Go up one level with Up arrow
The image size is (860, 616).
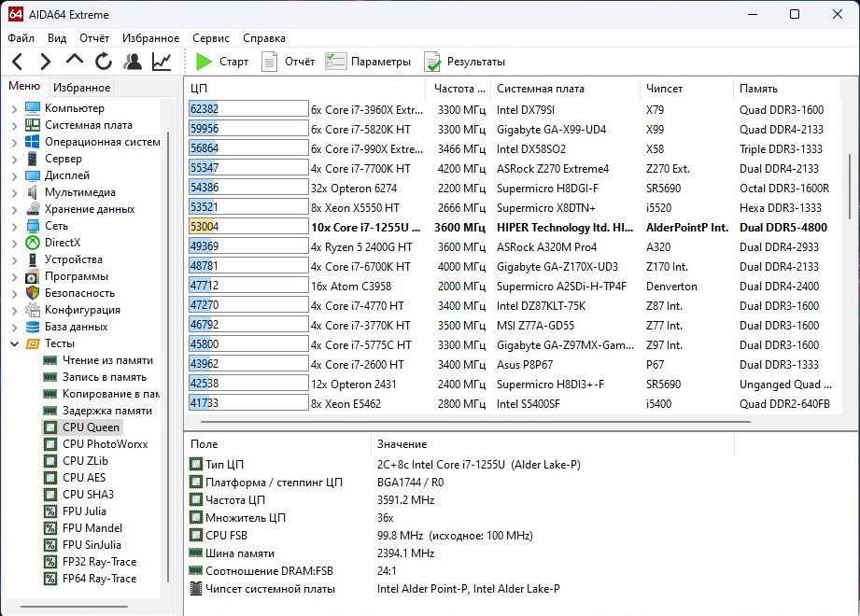coord(75,62)
